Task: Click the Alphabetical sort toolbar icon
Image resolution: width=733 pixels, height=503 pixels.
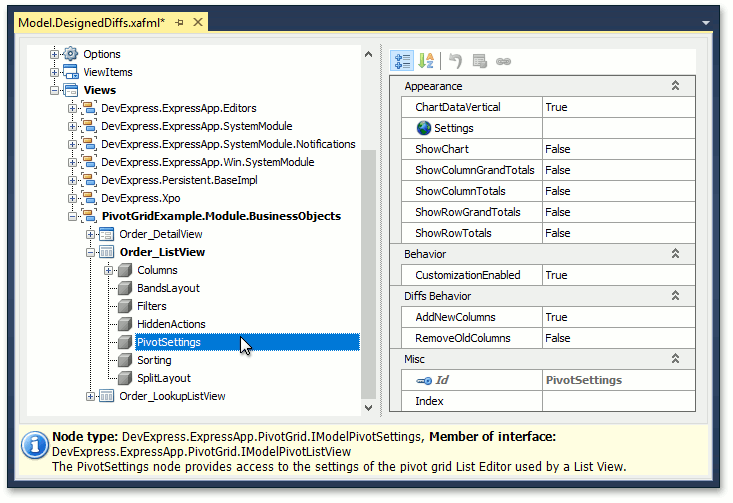Action: tap(426, 61)
